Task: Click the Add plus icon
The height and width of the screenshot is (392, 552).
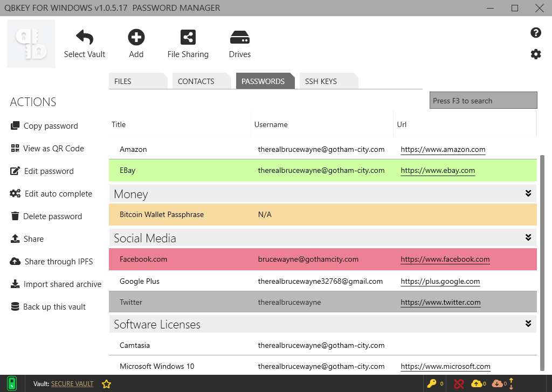Action: click(136, 37)
